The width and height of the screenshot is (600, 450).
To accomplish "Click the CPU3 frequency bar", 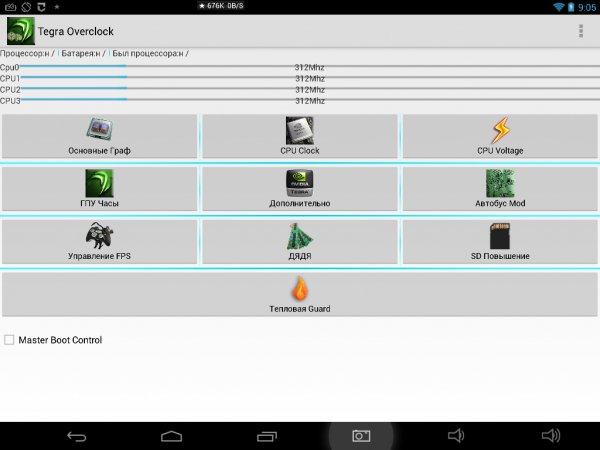I will (x=310, y=100).
